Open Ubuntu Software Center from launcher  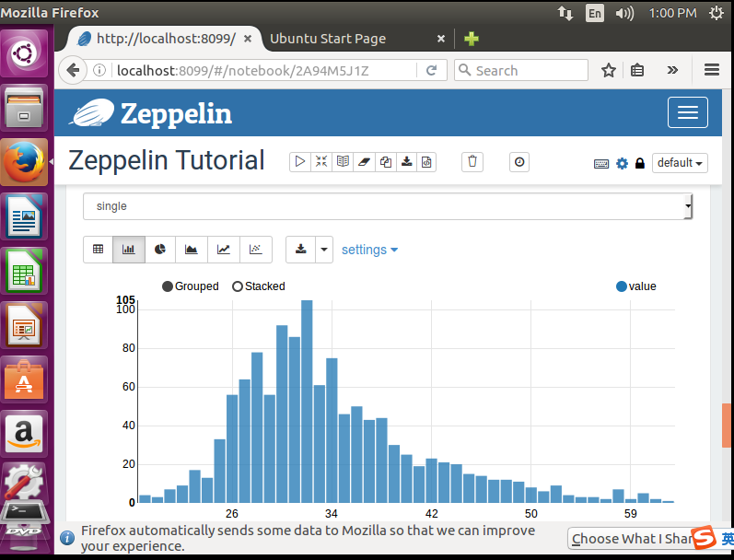click(x=24, y=379)
